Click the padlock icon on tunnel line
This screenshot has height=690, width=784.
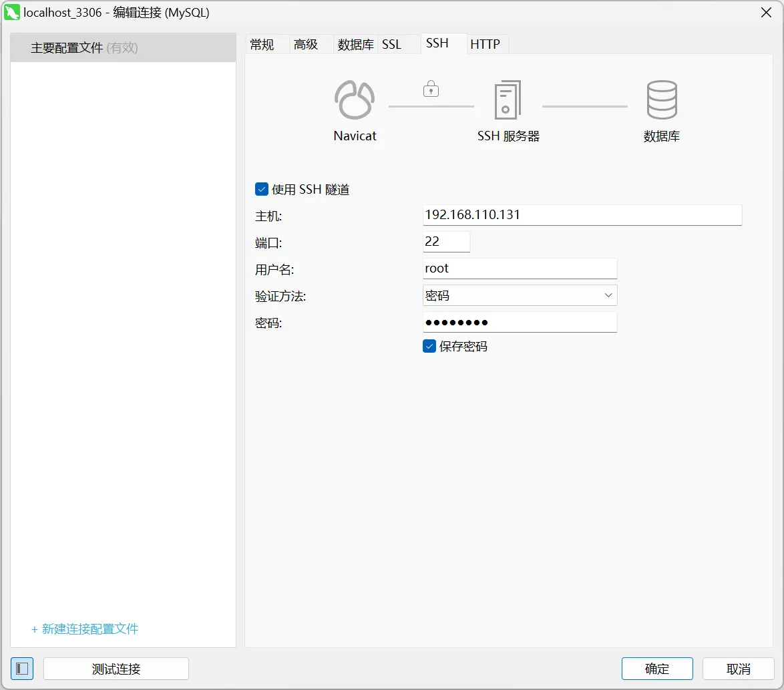[x=431, y=89]
